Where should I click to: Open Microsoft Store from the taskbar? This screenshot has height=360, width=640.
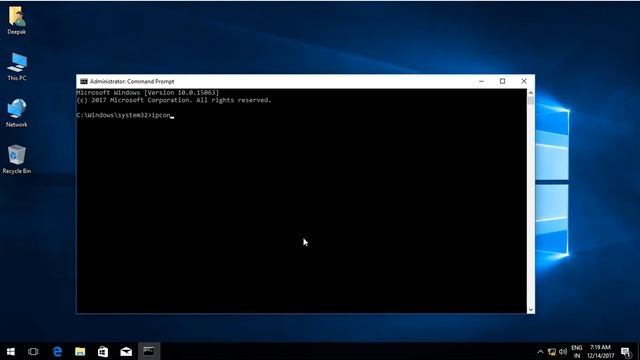103,351
